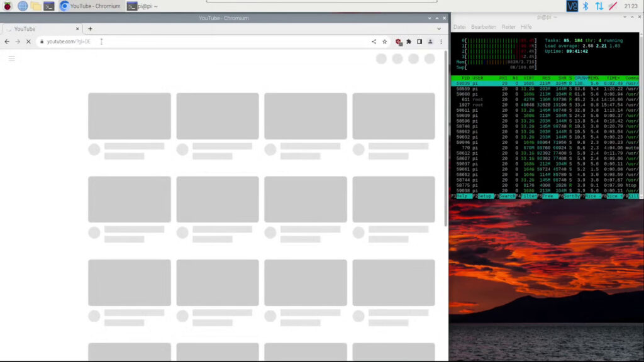Open the red shield ad-blocker extension

tap(398, 42)
